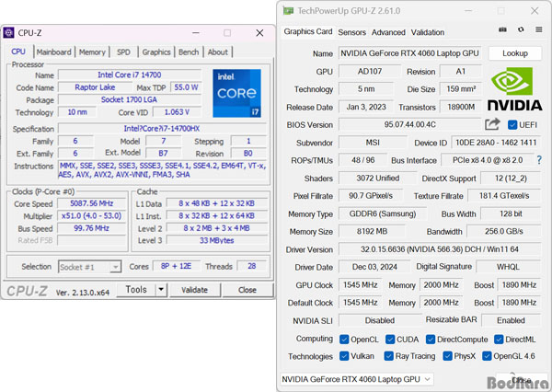This screenshot has width=552, height=392.
Task: Click the CPU-Z app icon in title bar
Action: tap(9, 33)
